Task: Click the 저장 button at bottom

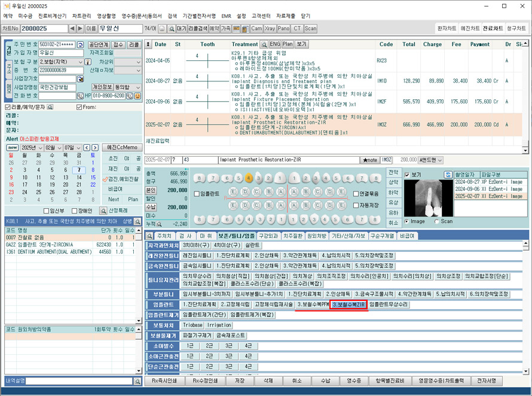Action: click(x=240, y=380)
